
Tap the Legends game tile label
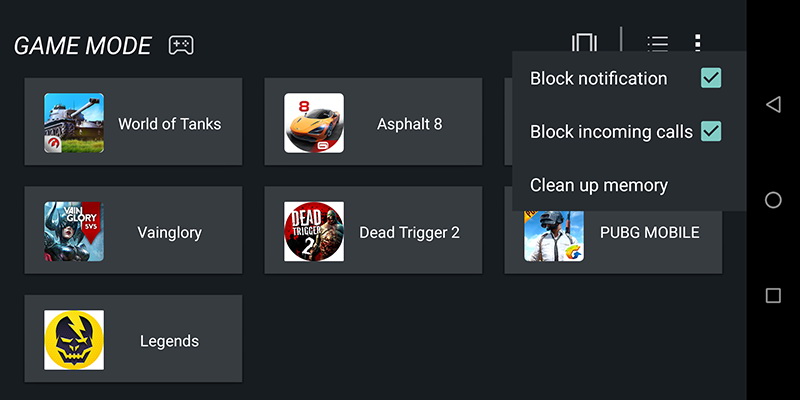[x=169, y=341]
